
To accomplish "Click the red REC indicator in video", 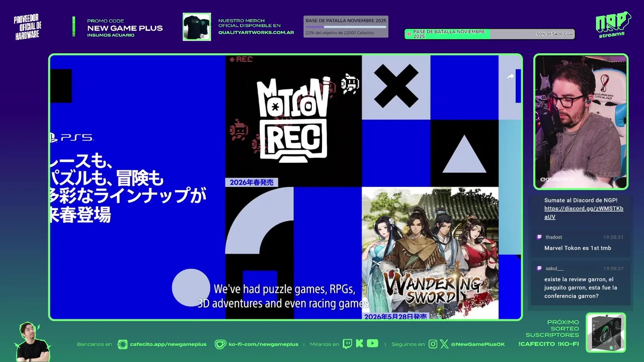I will click(241, 59).
